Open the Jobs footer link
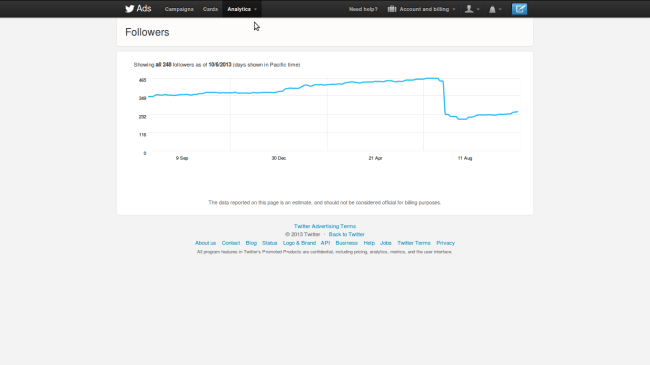This screenshot has height=365, width=650. pyautogui.click(x=386, y=243)
